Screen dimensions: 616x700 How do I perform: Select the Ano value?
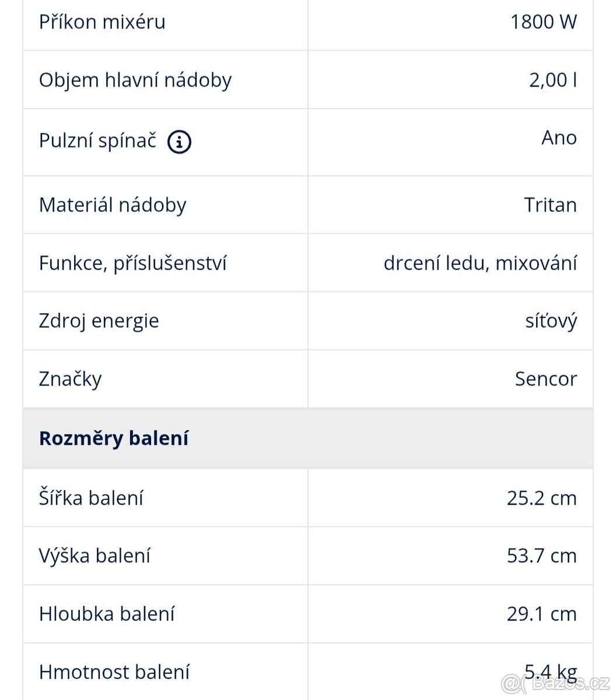[559, 138]
